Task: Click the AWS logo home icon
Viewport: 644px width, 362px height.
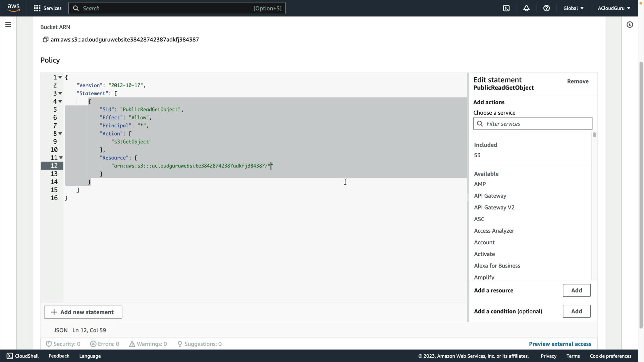Action: point(13,8)
